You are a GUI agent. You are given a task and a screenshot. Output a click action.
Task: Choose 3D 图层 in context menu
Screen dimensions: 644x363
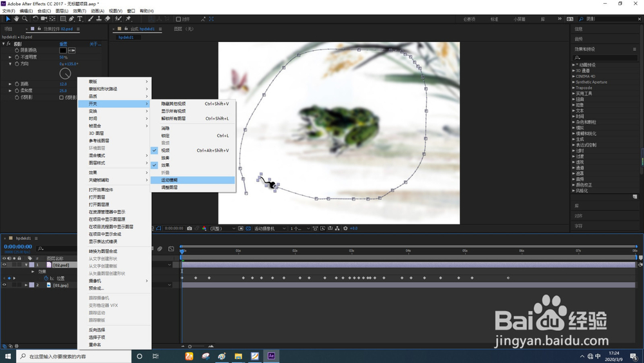point(115,133)
